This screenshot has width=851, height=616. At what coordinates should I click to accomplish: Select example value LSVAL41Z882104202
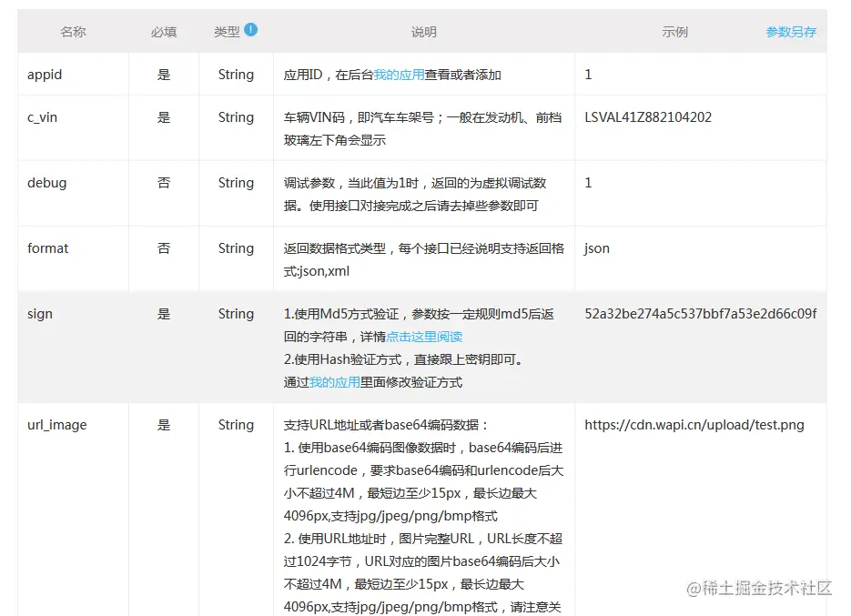[x=648, y=117]
